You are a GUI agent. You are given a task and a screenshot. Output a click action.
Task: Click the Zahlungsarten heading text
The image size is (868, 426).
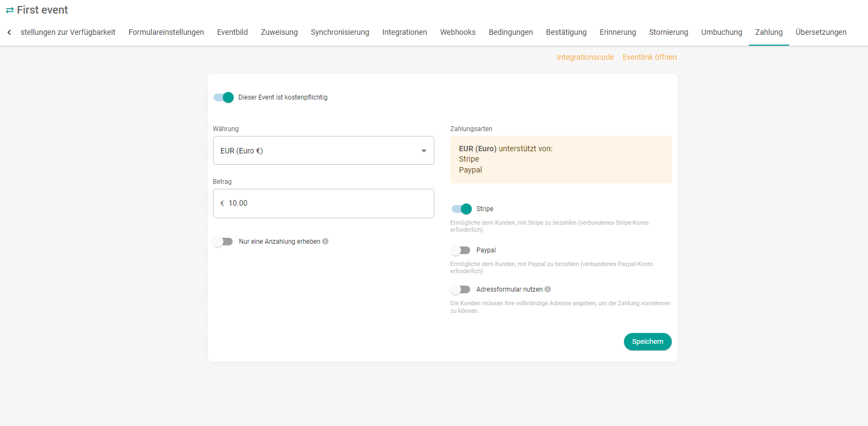click(x=471, y=129)
